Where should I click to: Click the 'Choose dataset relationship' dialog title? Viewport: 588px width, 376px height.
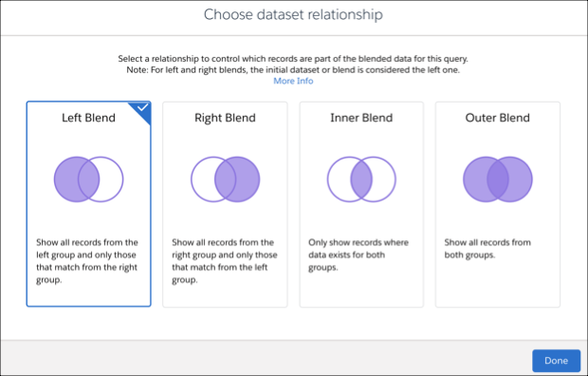click(x=293, y=14)
